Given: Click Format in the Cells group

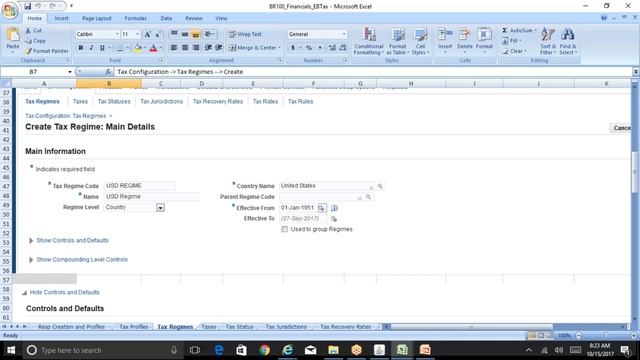Looking at the screenshot, I should (484, 40).
